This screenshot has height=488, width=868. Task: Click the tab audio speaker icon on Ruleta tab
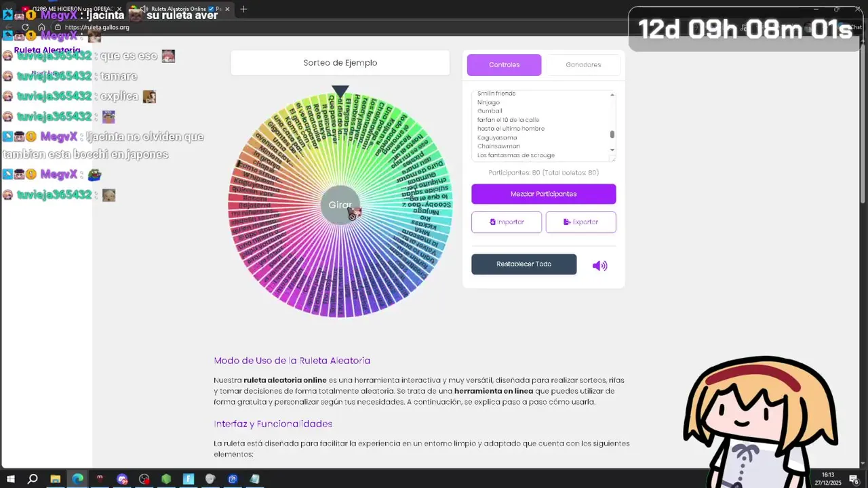pyautogui.click(x=146, y=9)
